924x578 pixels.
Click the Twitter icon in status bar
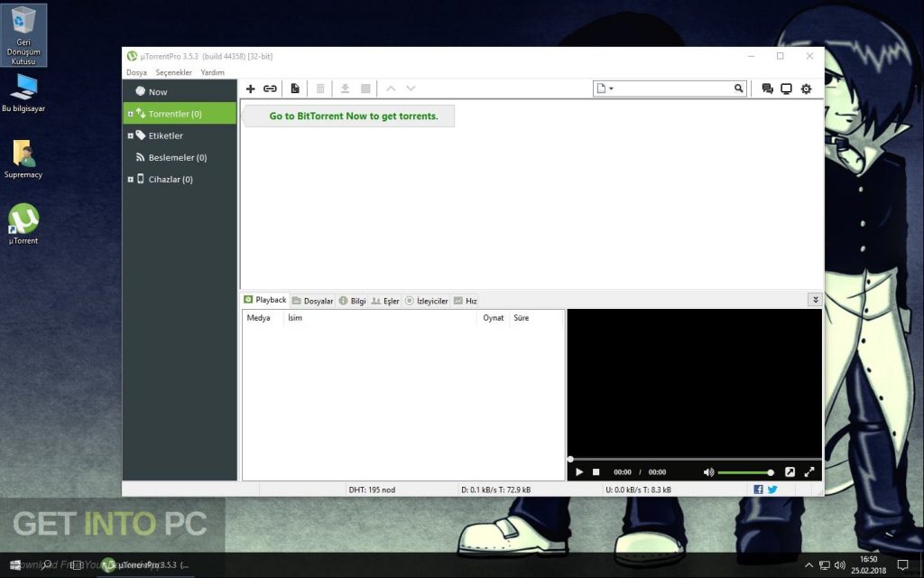(x=772, y=489)
